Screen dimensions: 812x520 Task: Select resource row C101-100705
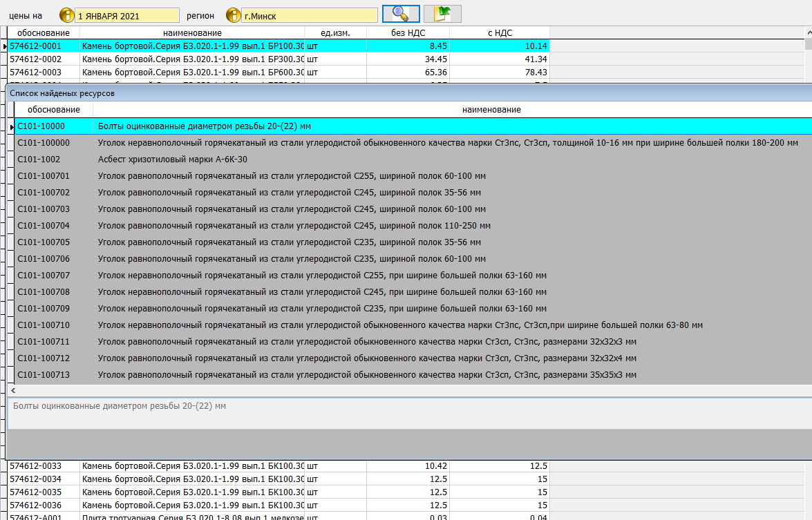tap(413, 242)
